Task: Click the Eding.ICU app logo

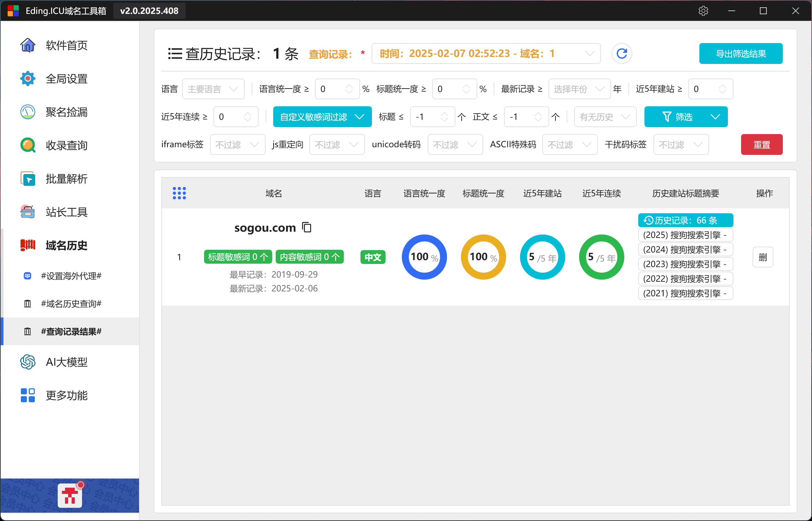Action: pos(13,11)
